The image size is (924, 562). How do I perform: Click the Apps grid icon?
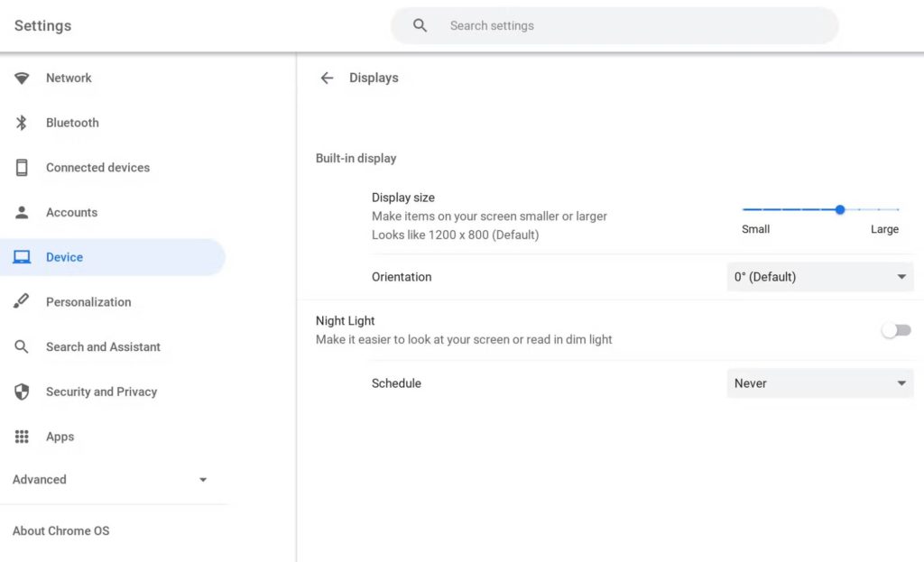tap(22, 437)
